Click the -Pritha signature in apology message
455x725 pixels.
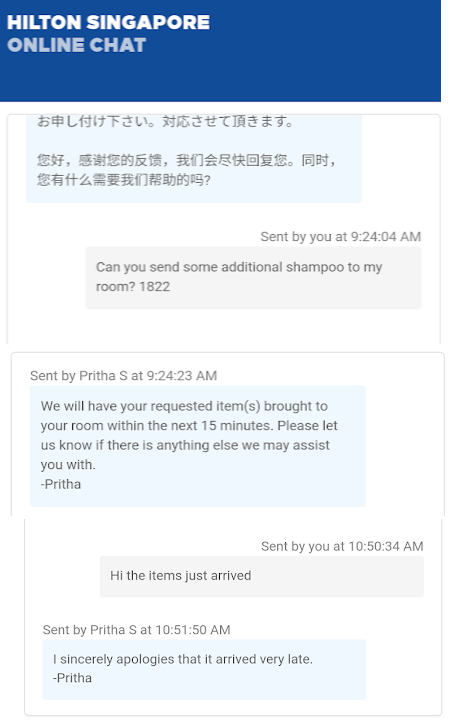72,678
